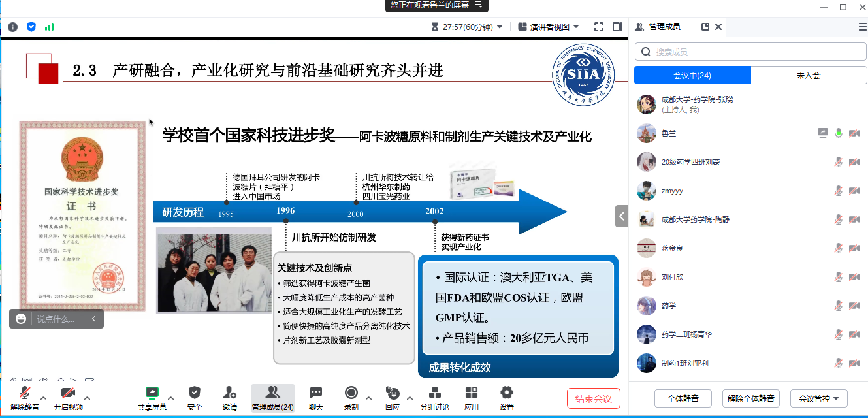Open the 邀请 invite icon
The image size is (868, 418).
tap(229, 393)
